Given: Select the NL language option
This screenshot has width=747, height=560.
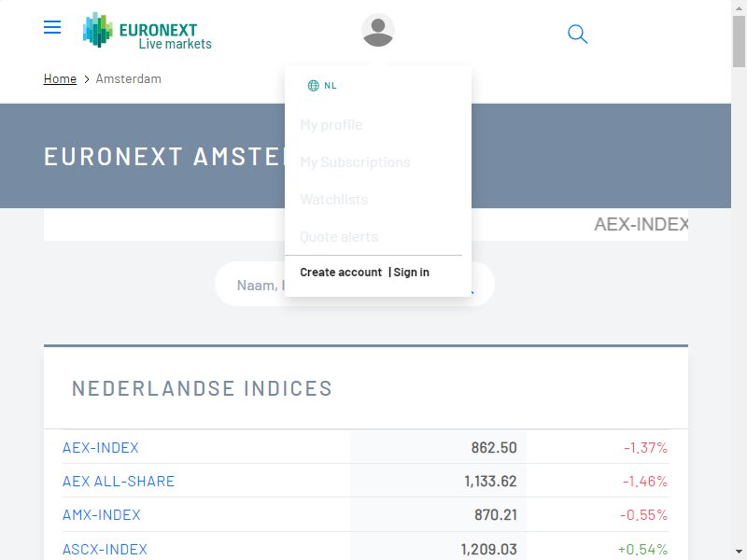Looking at the screenshot, I should [331, 86].
